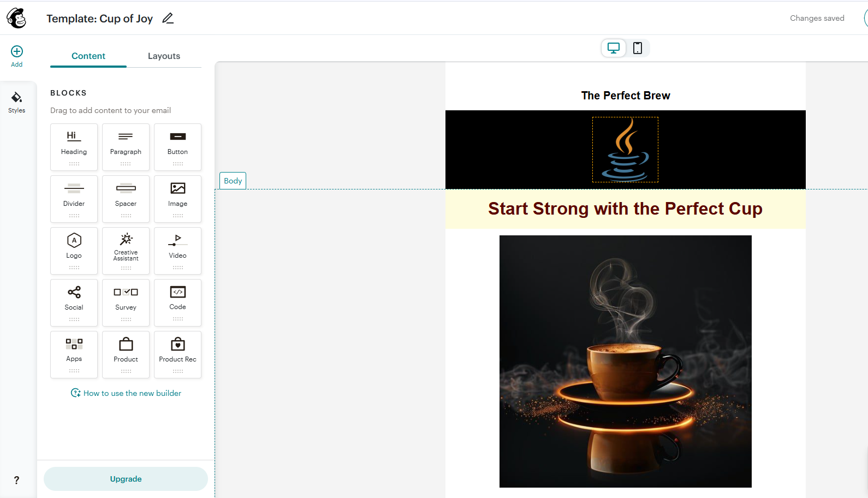Select the Creative Assistant block
The height and width of the screenshot is (498, 868).
(x=126, y=251)
